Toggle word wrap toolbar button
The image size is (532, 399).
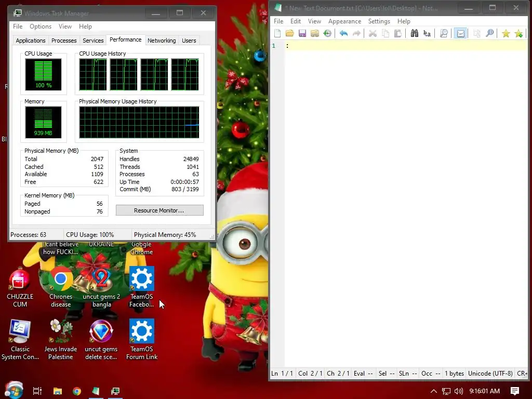click(460, 33)
